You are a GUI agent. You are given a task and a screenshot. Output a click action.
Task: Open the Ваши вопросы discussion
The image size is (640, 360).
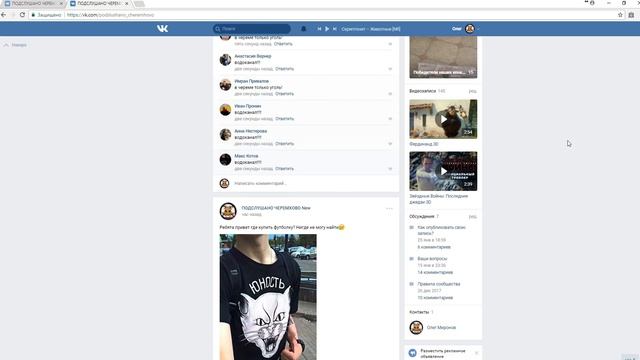coord(432,258)
